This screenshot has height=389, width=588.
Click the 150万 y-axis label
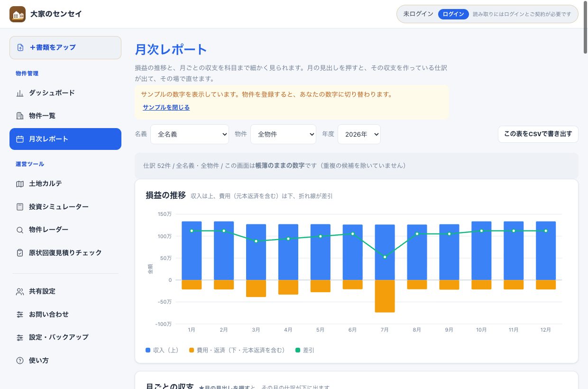pyautogui.click(x=165, y=214)
